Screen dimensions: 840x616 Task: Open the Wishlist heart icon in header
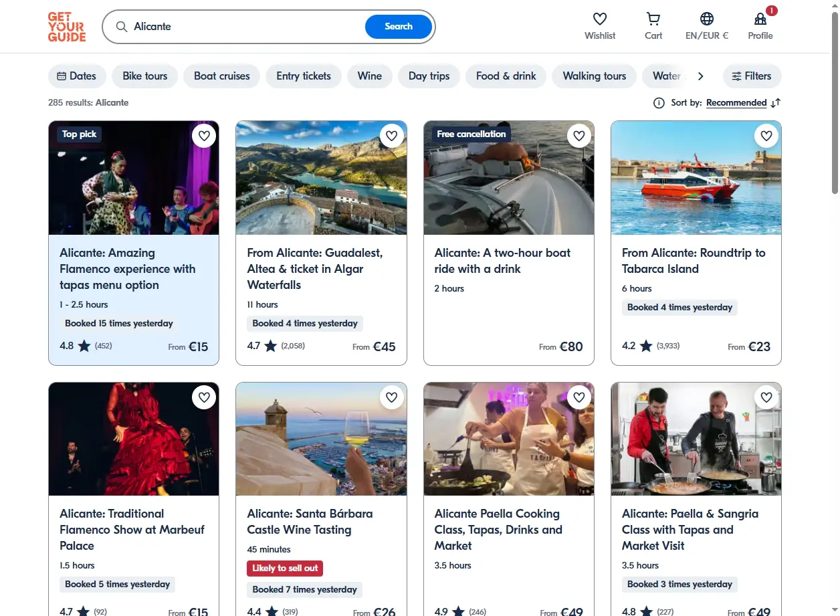(x=600, y=19)
